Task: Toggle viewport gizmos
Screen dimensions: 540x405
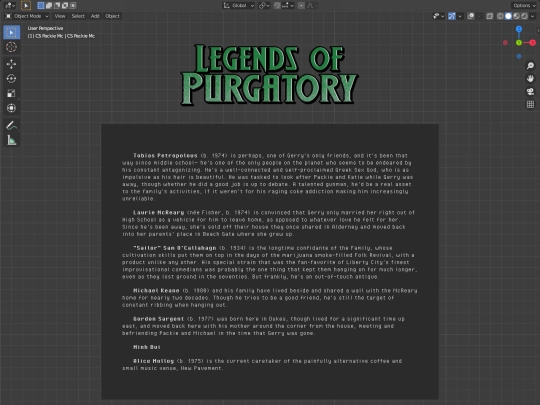Action: pyautogui.click(x=452, y=16)
